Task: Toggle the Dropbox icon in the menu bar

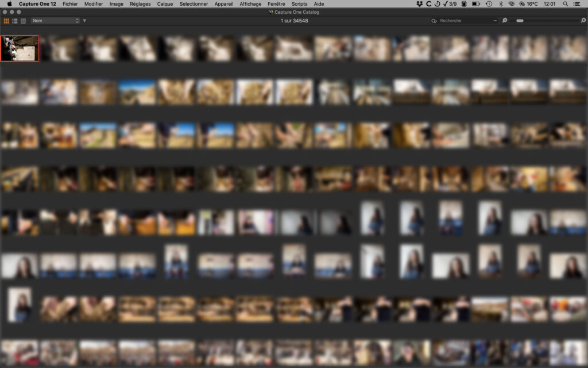Action: [x=419, y=4]
